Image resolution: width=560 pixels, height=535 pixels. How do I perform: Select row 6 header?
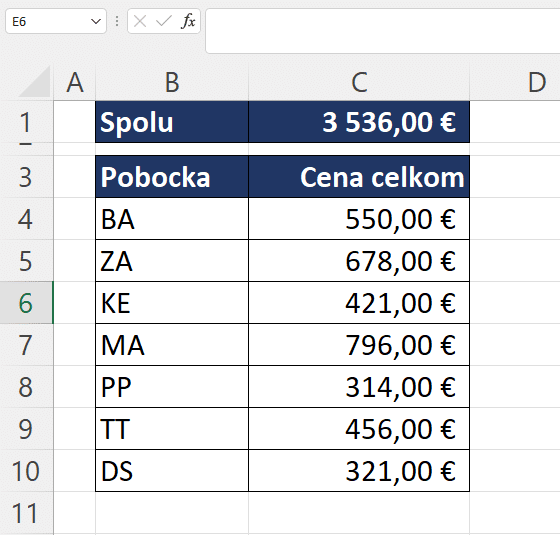26,303
